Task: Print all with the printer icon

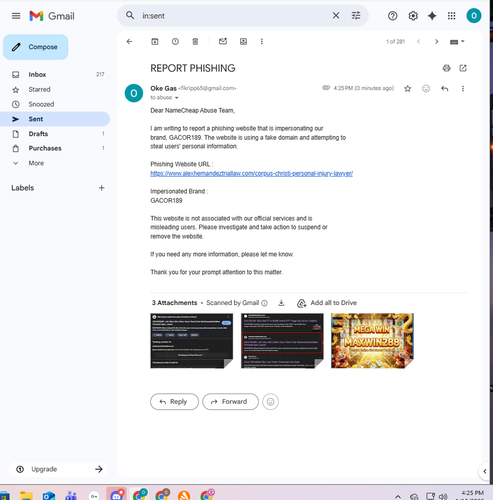Action: pyautogui.click(x=446, y=68)
